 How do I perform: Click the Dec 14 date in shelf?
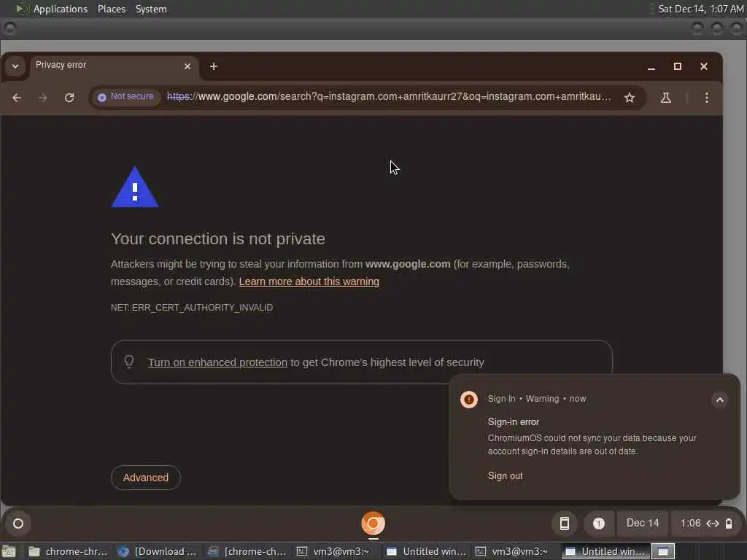pos(643,524)
